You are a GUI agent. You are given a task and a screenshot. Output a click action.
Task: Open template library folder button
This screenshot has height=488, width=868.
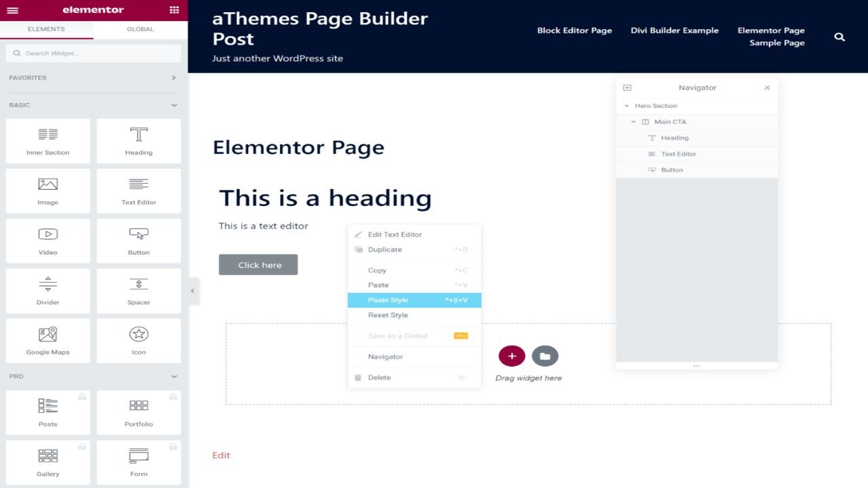[545, 356]
